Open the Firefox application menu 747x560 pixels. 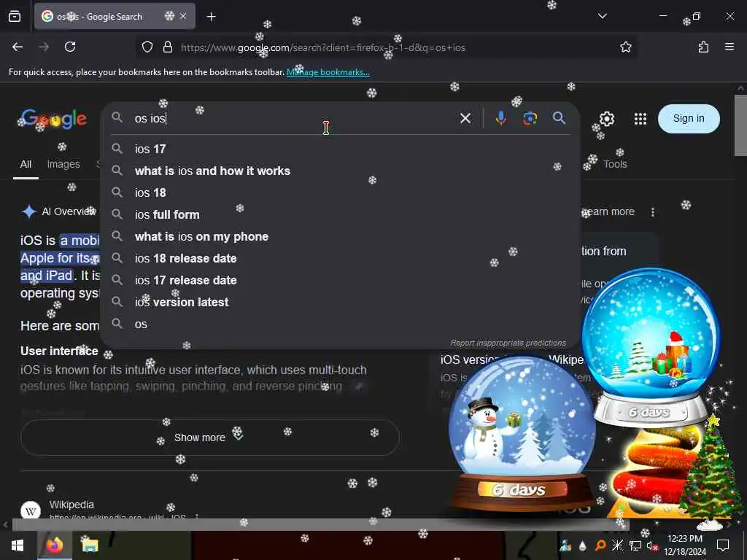point(729,47)
